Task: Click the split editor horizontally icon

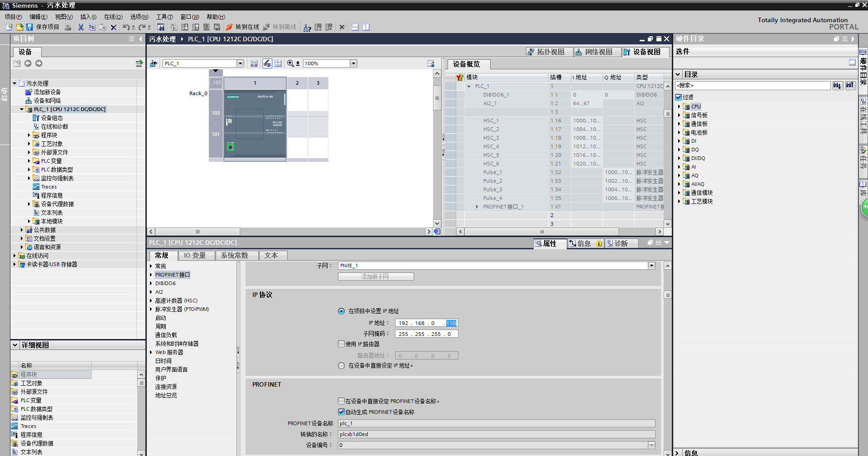Action: (x=355, y=27)
